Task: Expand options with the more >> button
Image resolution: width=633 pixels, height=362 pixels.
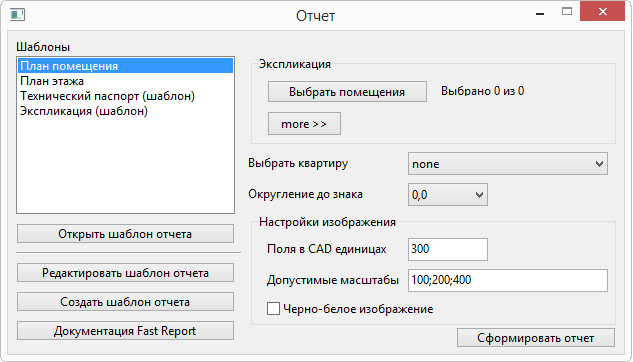Action: [x=304, y=123]
